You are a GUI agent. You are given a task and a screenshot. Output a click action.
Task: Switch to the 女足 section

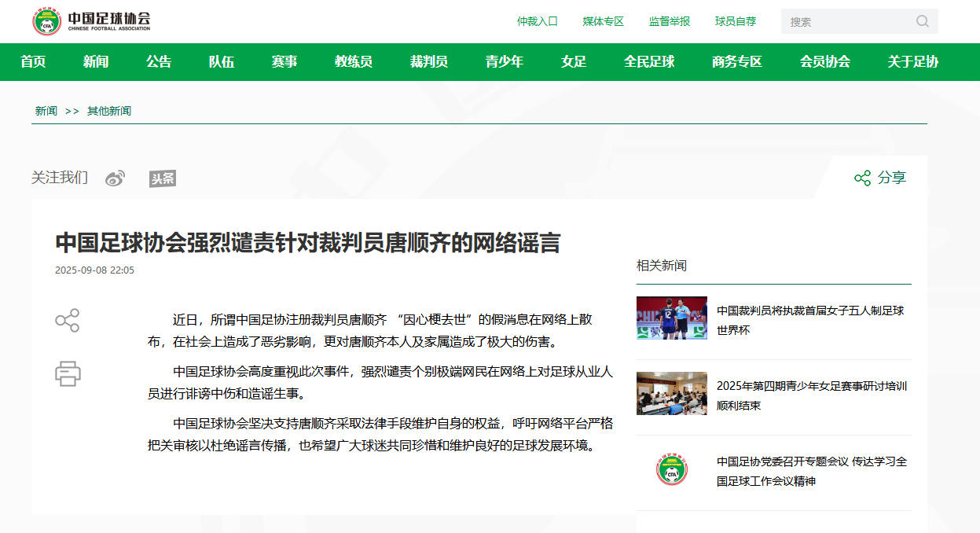574,62
